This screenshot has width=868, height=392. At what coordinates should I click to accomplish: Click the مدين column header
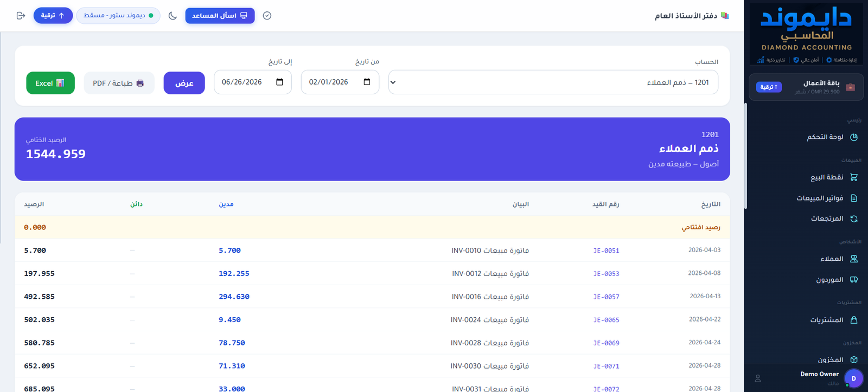click(226, 204)
